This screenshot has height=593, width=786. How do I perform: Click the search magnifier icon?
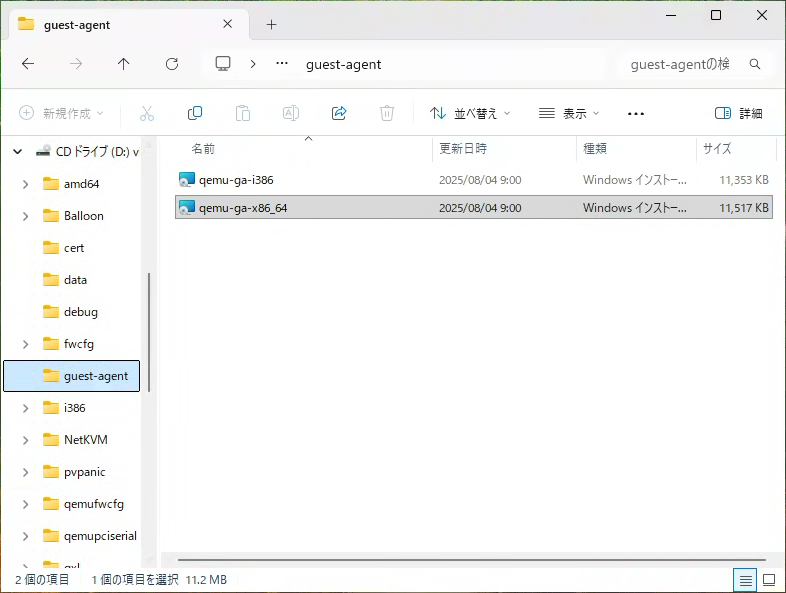click(755, 64)
